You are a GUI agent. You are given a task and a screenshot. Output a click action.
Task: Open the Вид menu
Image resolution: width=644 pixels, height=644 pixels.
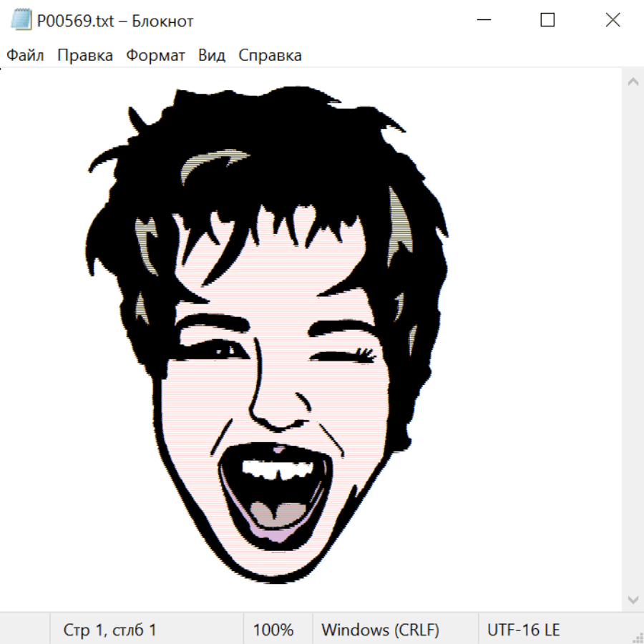211,56
